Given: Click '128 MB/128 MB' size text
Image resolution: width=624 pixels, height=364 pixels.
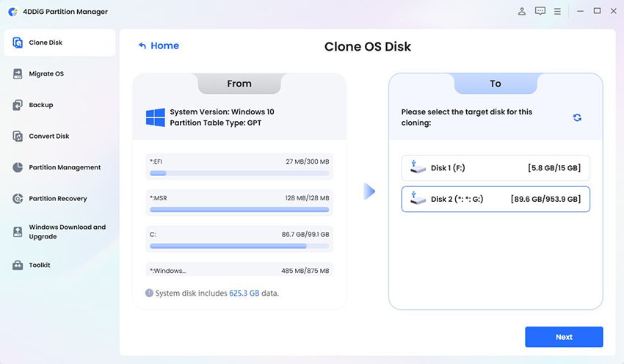Looking at the screenshot, I should (x=307, y=198).
